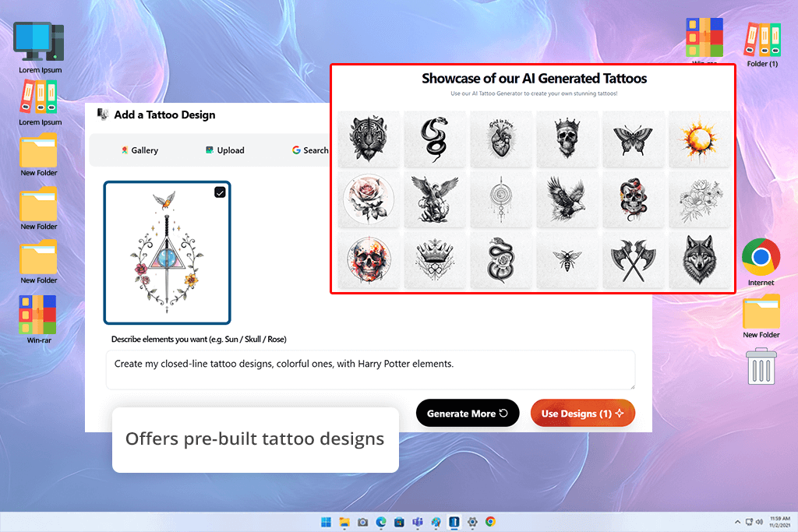Image resolution: width=798 pixels, height=532 pixels.
Task: Open the tiger head tattoo in showcase
Action: (369, 139)
